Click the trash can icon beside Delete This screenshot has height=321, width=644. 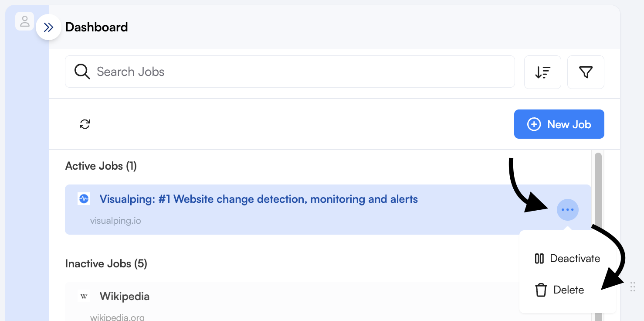click(541, 290)
